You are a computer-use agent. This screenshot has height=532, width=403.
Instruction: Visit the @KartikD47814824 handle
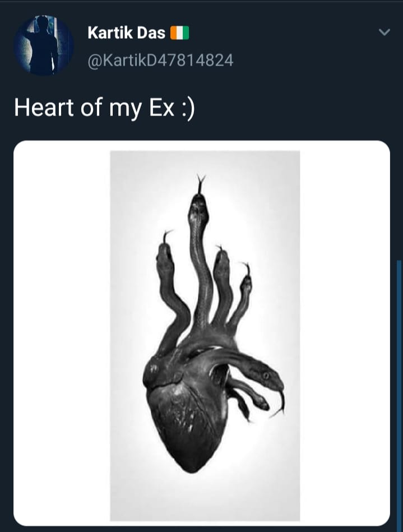[160, 61]
